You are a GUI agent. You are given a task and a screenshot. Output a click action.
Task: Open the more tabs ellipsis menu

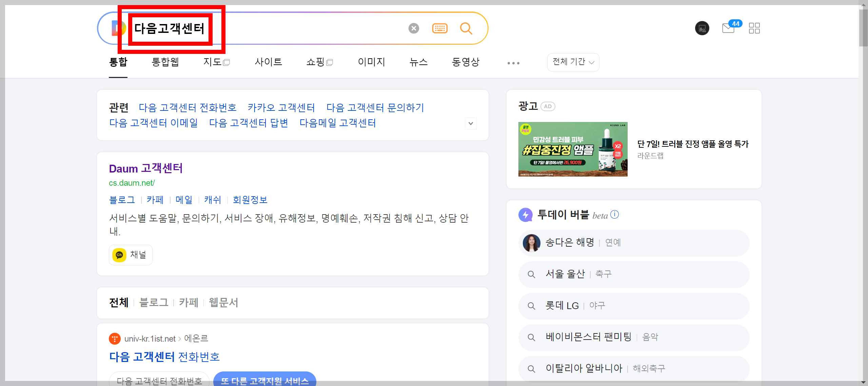coord(513,63)
